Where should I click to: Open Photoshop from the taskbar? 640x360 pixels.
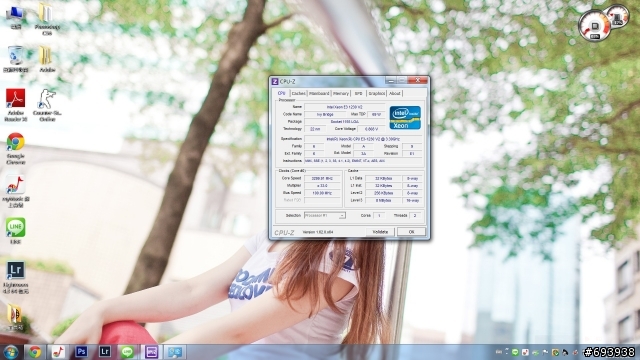pyautogui.click(x=81, y=352)
